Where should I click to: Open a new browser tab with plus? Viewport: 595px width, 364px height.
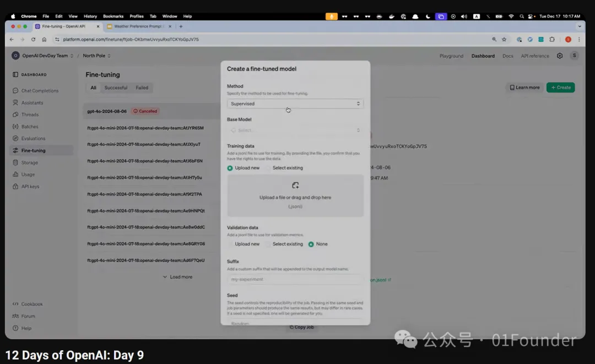point(181,26)
